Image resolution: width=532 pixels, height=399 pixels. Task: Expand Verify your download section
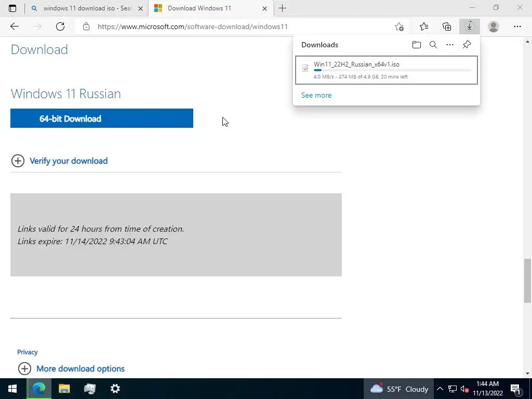pos(59,161)
